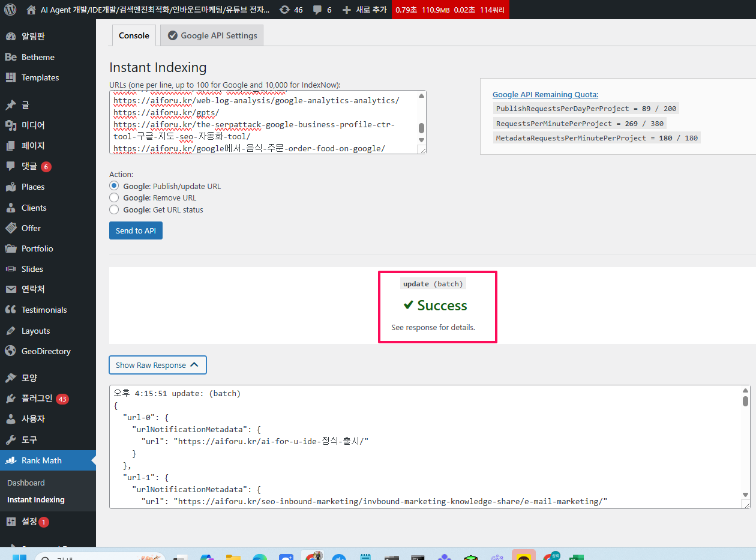Open the updates icon showing 46
Image resolution: width=756 pixels, height=560 pixels.
[284, 10]
